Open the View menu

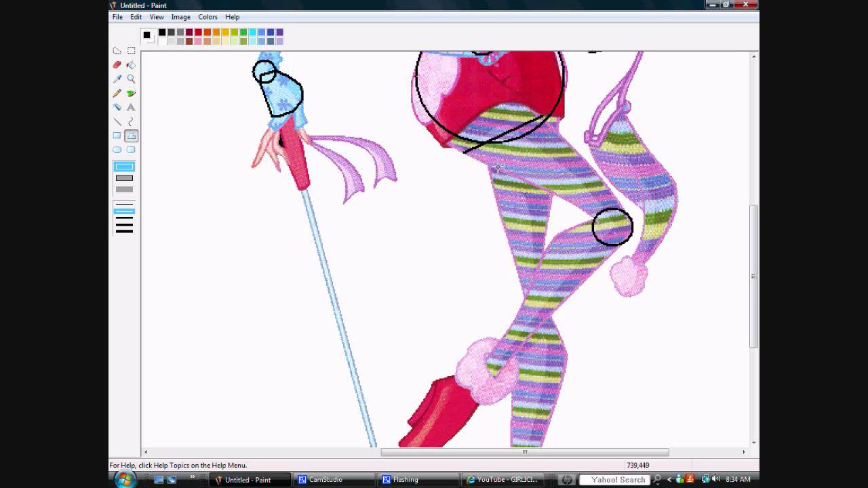[157, 17]
